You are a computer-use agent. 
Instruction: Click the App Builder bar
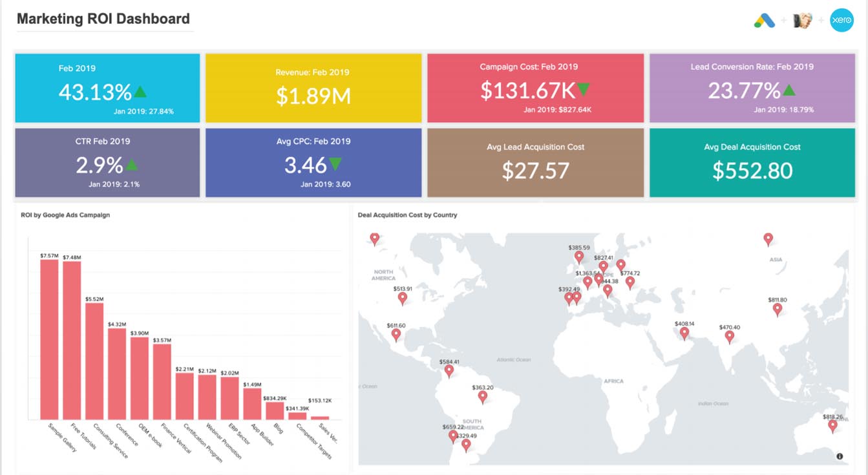pyautogui.click(x=252, y=404)
